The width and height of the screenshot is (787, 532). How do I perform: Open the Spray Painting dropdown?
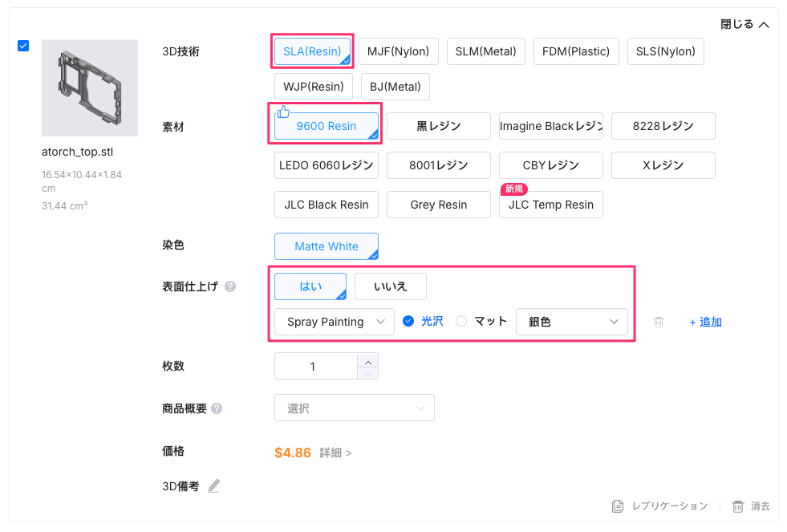click(x=334, y=322)
